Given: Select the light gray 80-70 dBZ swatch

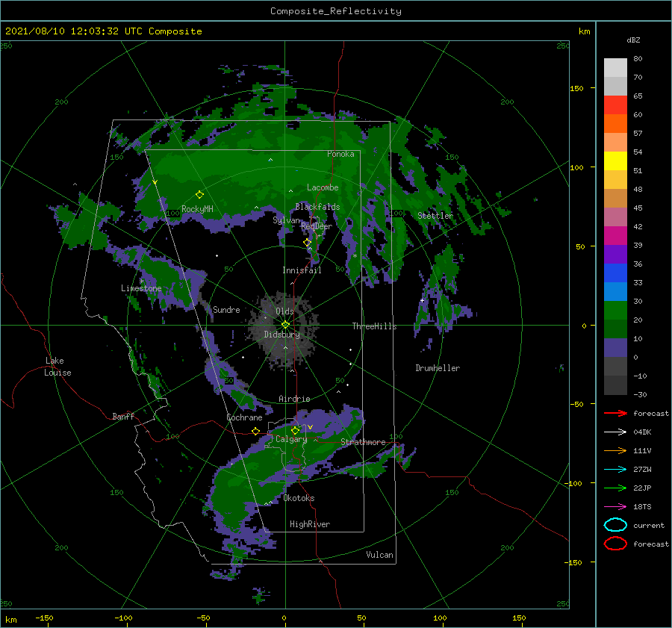Looking at the screenshot, I should point(615,68).
